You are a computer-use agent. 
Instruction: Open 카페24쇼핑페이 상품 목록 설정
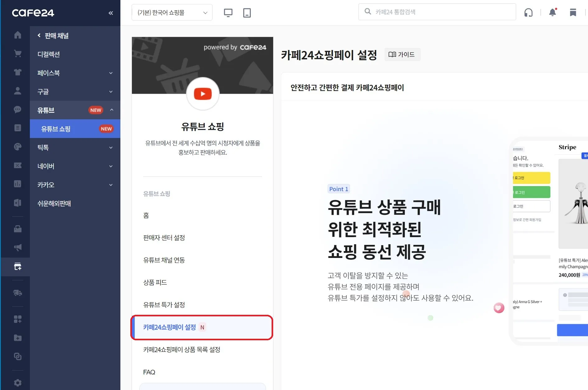pos(182,350)
